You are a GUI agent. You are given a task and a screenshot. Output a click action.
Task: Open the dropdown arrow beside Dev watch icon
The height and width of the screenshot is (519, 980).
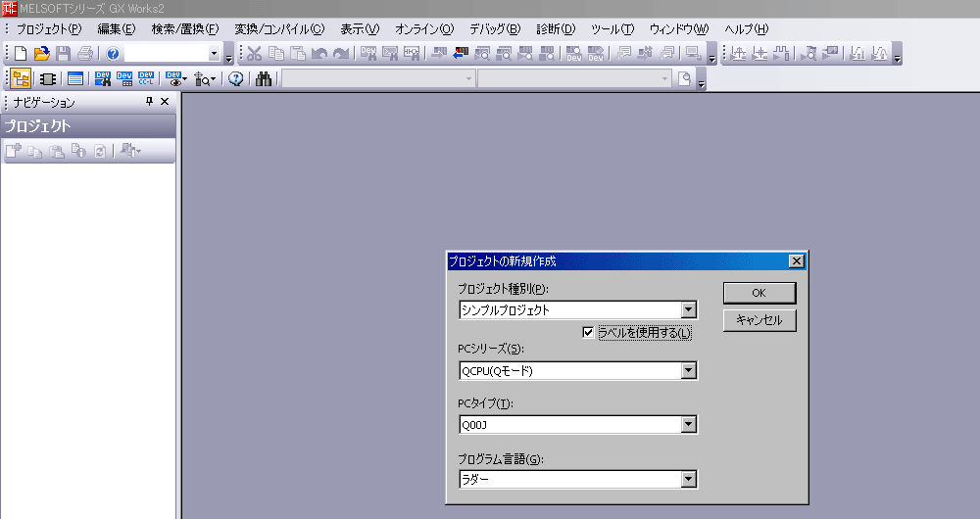pyautogui.click(x=184, y=79)
